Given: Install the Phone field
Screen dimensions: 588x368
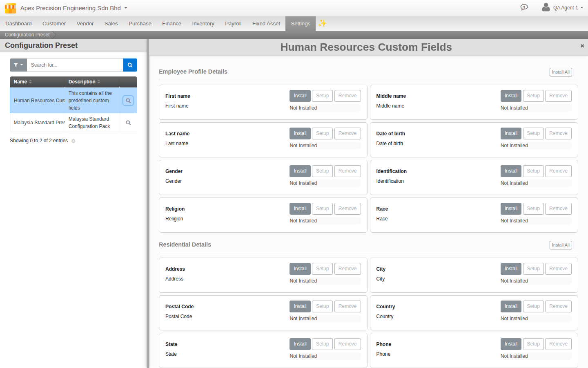Looking at the screenshot, I should click(x=511, y=344).
